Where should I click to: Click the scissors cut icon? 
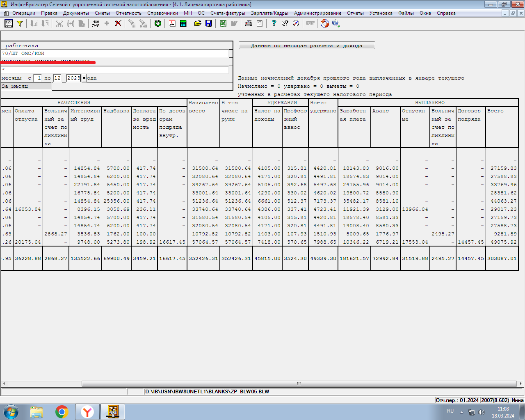[x=59, y=23]
